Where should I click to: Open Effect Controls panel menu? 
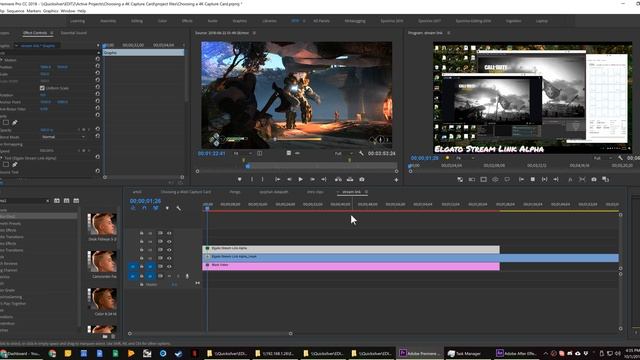51,33
